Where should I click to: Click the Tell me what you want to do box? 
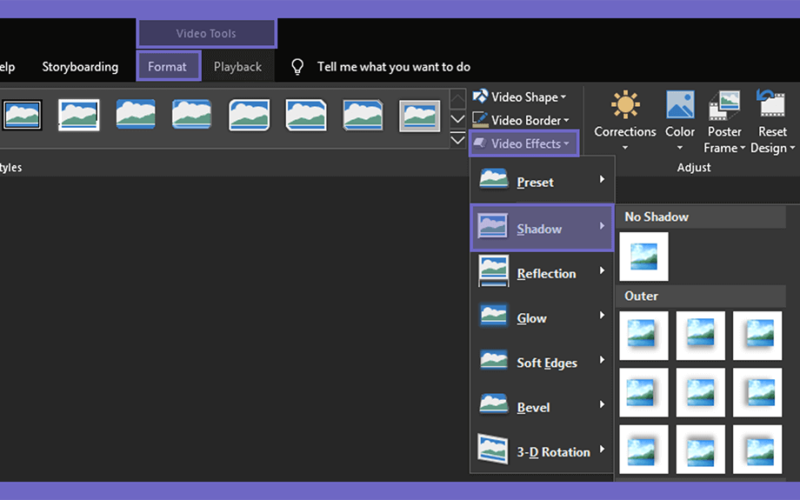pyautogui.click(x=393, y=67)
